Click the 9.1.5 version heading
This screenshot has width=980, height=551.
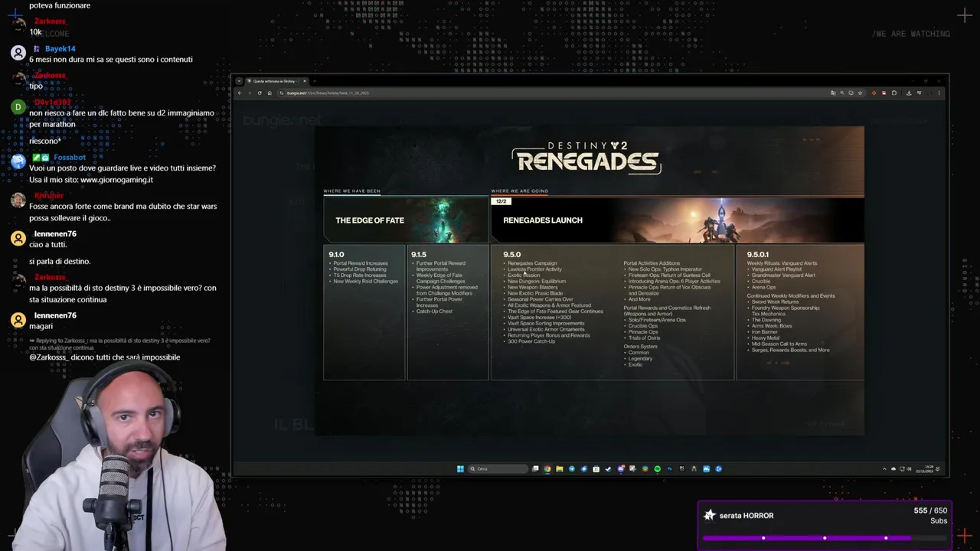pyautogui.click(x=418, y=254)
